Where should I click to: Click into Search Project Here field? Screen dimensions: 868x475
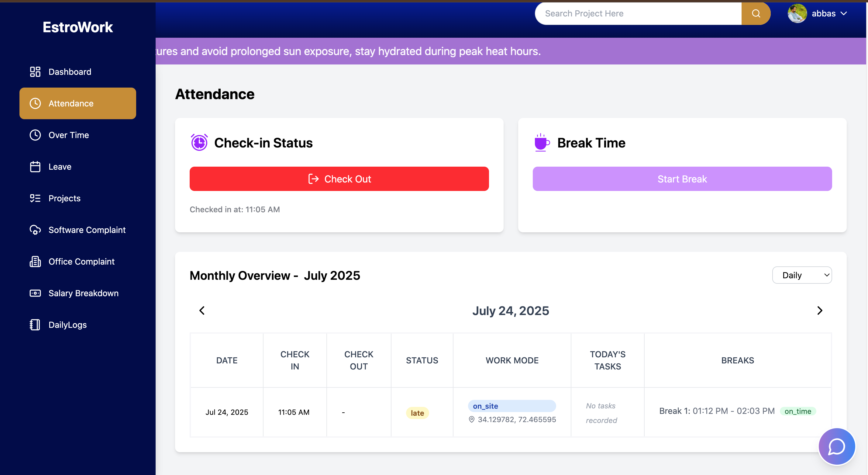click(x=638, y=13)
